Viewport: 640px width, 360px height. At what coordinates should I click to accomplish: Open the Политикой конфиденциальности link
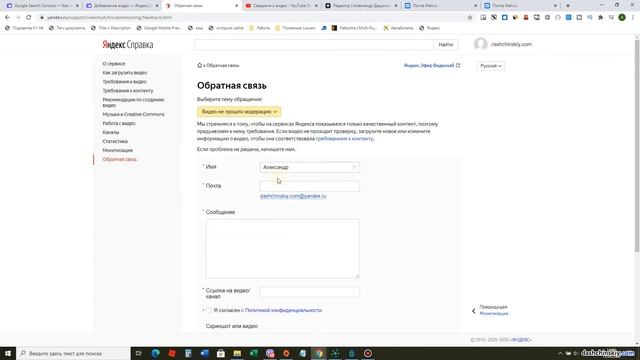tap(283, 310)
